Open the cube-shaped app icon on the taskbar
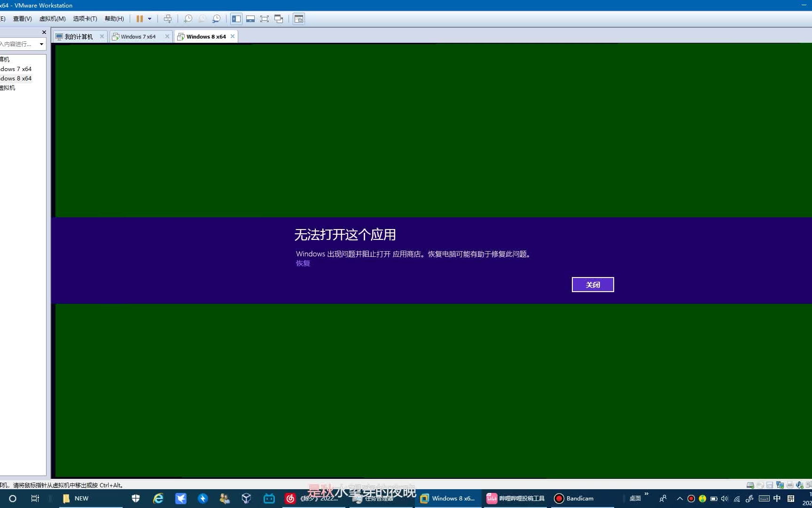The height and width of the screenshot is (508, 812). tap(247, 499)
